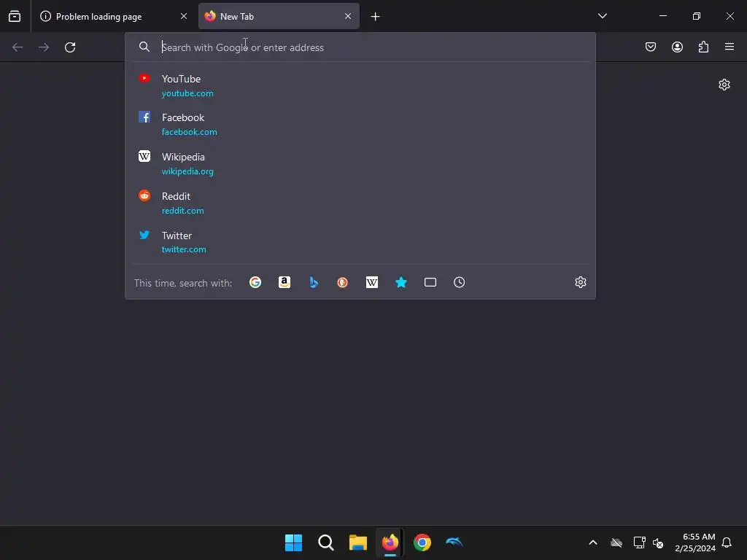
Task: Personalize new tab with the gear icon
Action: [x=724, y=85]
